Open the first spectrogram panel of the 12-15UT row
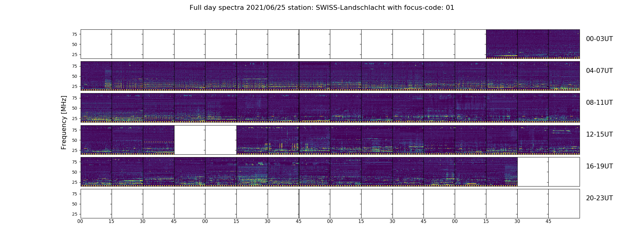 (96, 140)
